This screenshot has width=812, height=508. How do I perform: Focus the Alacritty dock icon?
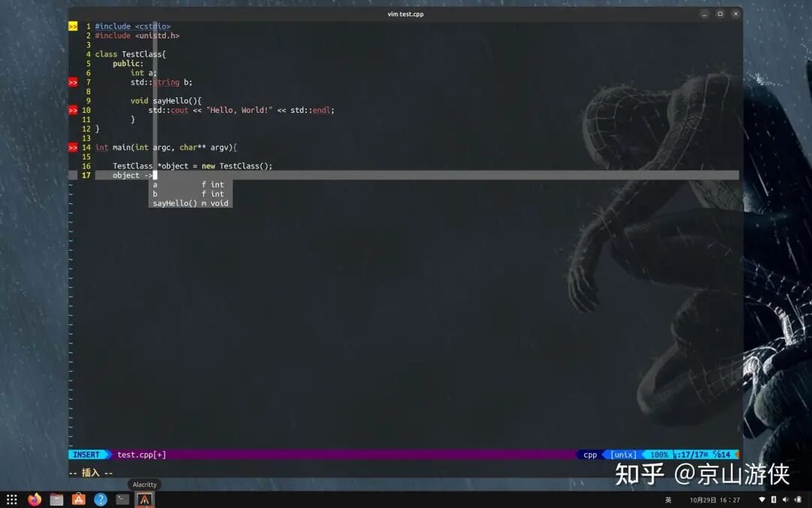click(144, 499)
